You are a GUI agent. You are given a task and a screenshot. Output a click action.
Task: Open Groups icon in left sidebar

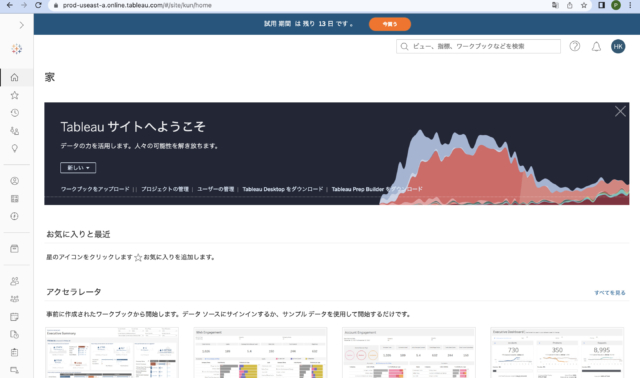tap(15, 299)
